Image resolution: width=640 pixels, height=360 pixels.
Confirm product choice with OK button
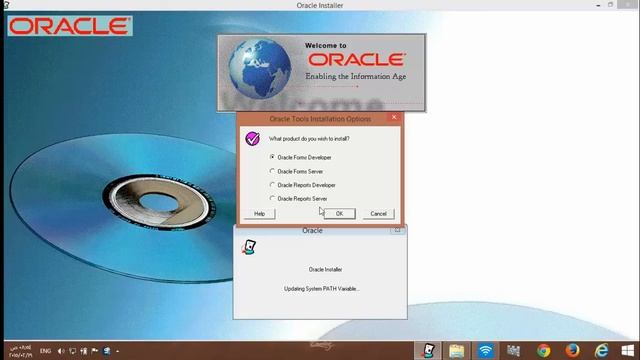tap(340, 213)
